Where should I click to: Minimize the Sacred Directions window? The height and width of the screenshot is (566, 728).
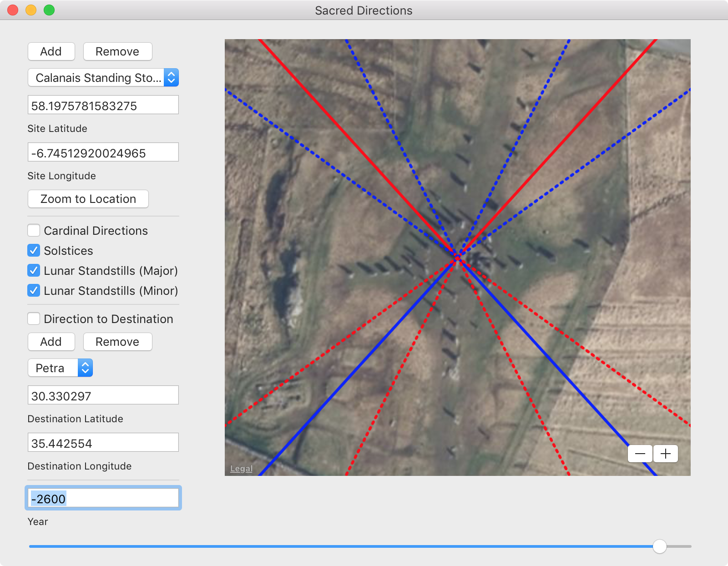tap(31, 10)
